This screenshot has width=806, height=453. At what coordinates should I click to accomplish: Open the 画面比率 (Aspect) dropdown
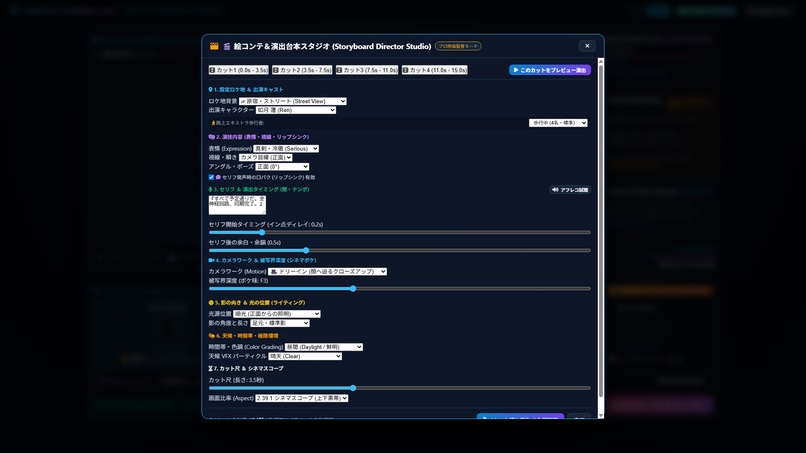coord(302,398)
